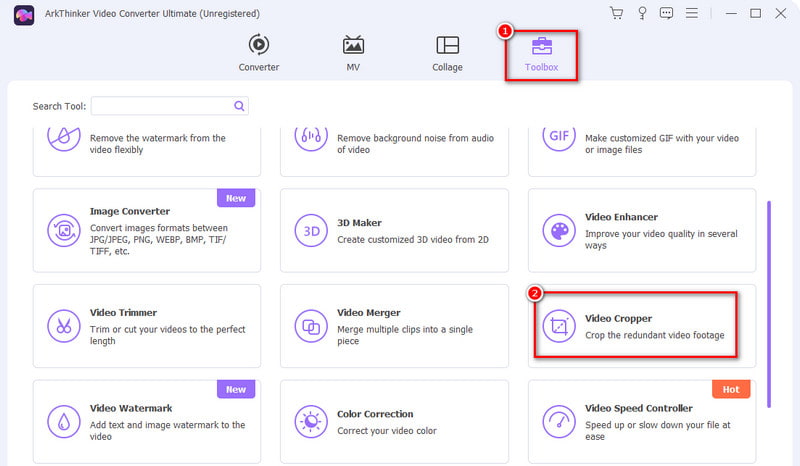This screenshot has width=800, height=466.
Task: Click the Converter circular arrow icon
Action: pos(259,44)
